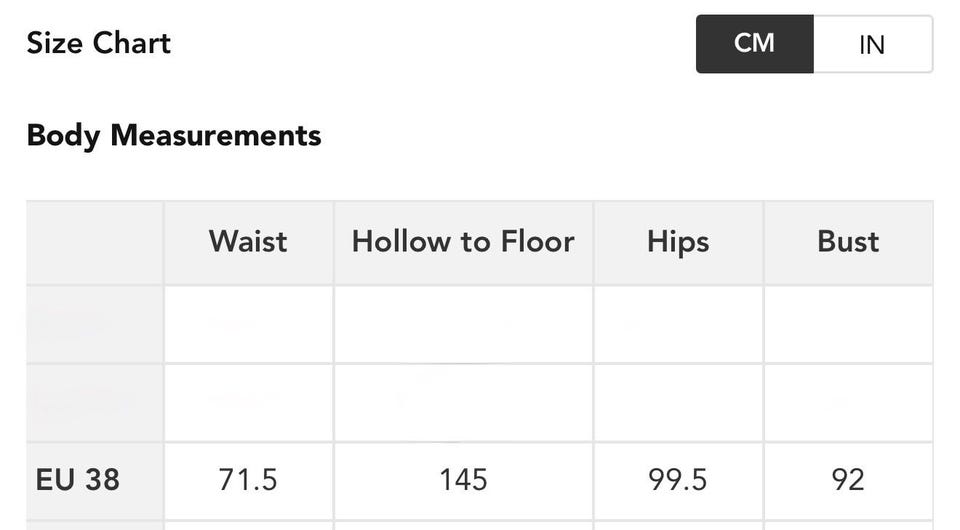
Task: Click the bust value 92
Action: pos(848,480)
